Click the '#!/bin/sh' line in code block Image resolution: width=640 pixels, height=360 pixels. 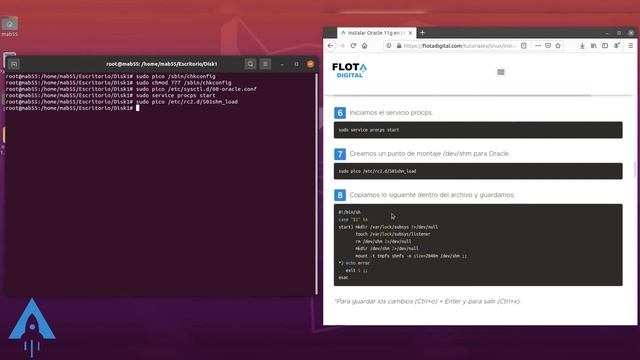coord(349,212)
